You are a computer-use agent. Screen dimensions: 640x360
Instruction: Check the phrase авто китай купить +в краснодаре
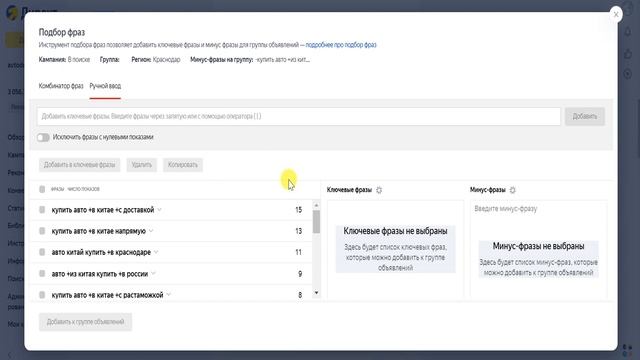point(42,252)
